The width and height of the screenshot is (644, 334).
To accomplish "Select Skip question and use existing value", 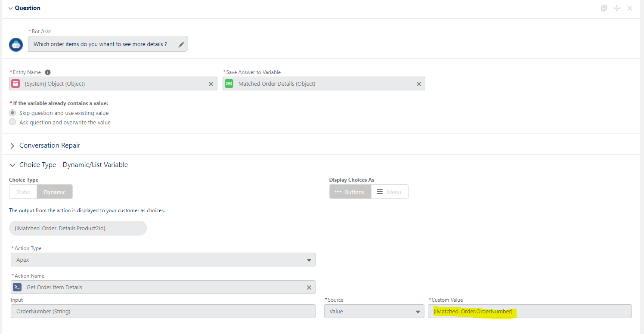I will (x=13, y=113).
